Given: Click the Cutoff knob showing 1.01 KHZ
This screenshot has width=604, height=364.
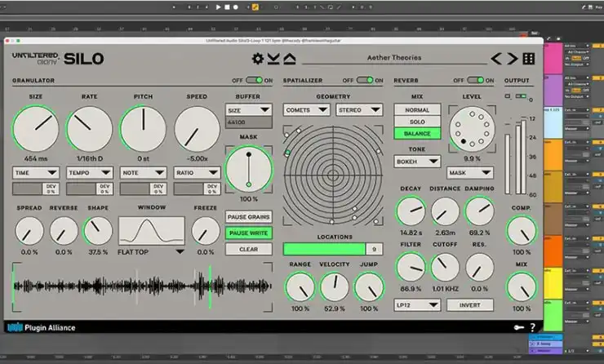Looking at the screenshot, I should tap(445, 268).
